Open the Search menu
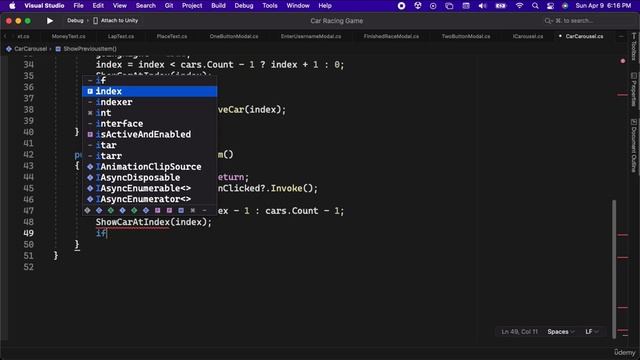This screenshot has height=360, width=640. [146, 6]
